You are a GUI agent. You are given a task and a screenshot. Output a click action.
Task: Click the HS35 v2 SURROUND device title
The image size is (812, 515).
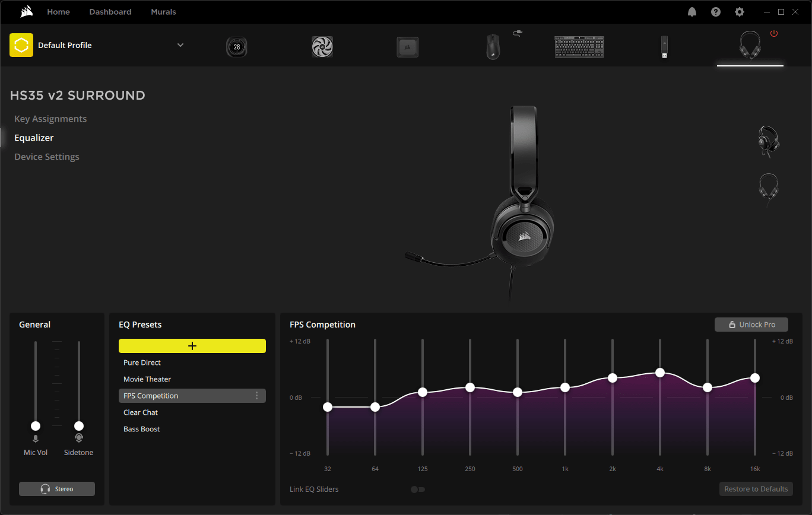click(x=78, y=96)
